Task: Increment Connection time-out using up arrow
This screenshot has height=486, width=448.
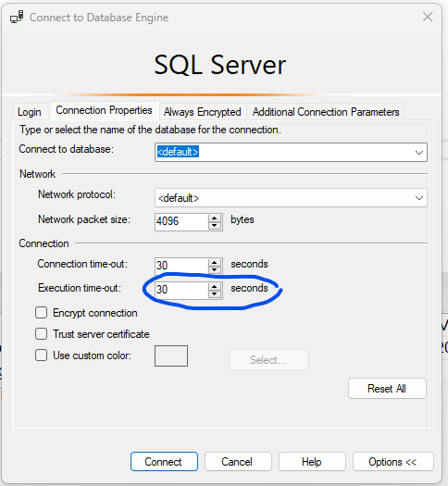Action: [215, 263]
